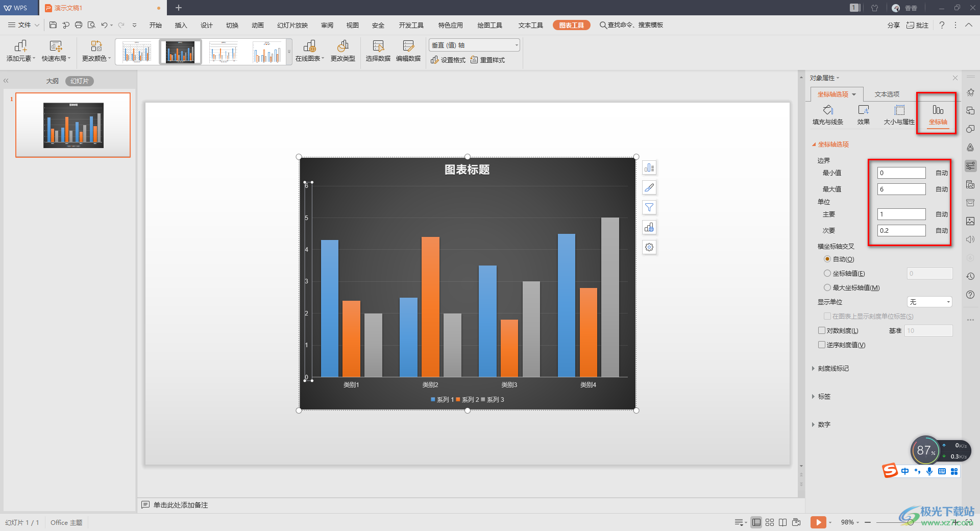Click the 最小值 minimum value input field

click(901, 173)
